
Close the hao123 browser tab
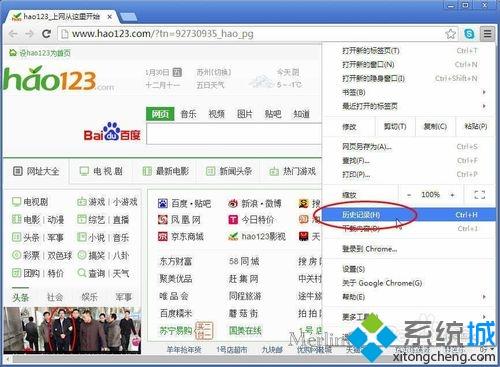[x=109, y=17]
